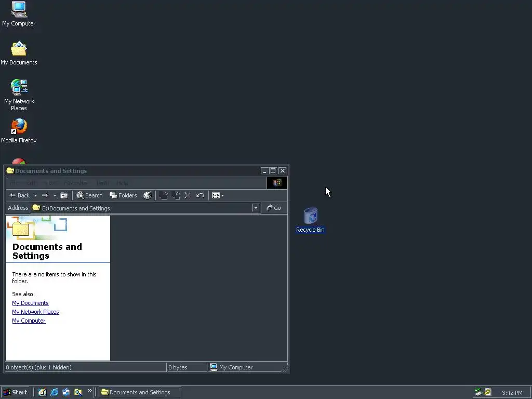Launch Outlook Express from quick launch

pyautogui.click(x=66, y=392)
